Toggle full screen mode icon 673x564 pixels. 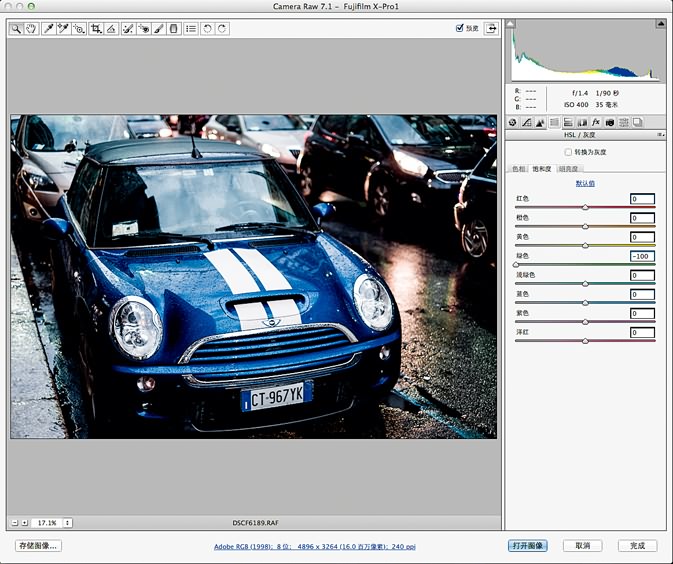(491, 28)
